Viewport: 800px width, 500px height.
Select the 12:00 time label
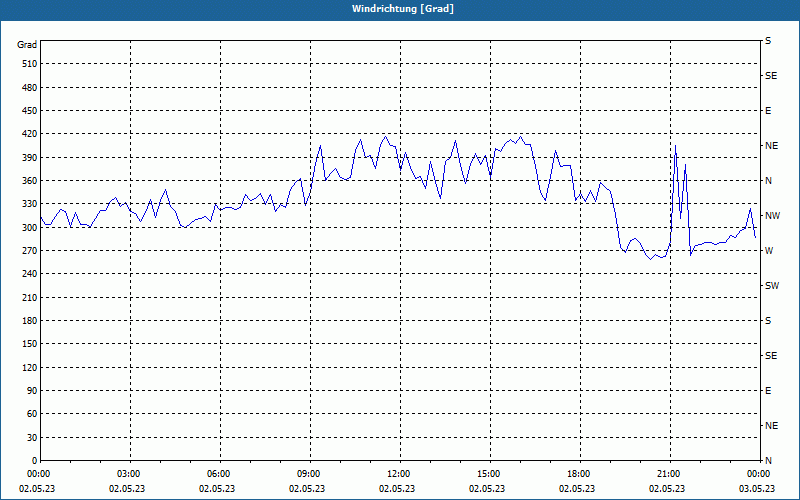pyautogui.click(x=398, y=474)
